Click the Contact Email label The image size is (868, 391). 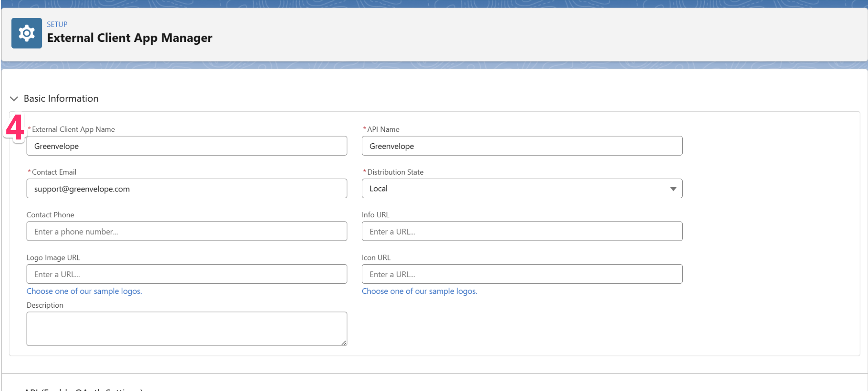click(x=54, y=172)
